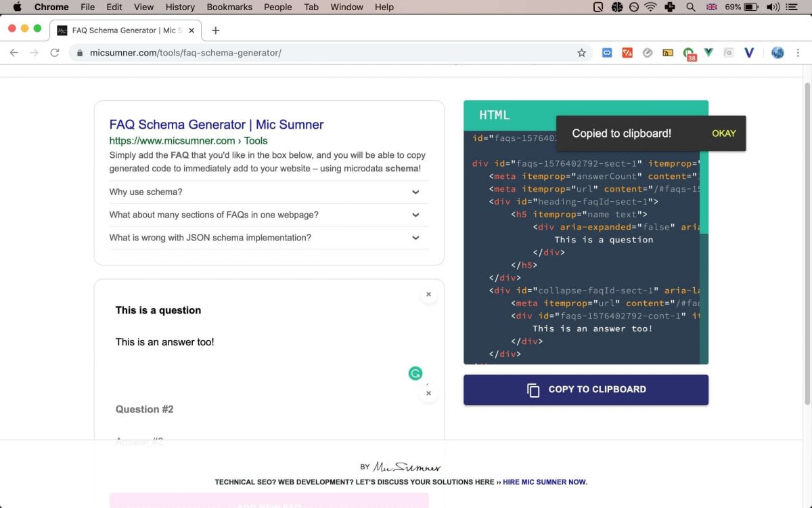Click the volume icon in the menu bar
Viewport: 812px width, 508px height.
tap(773, 7)
